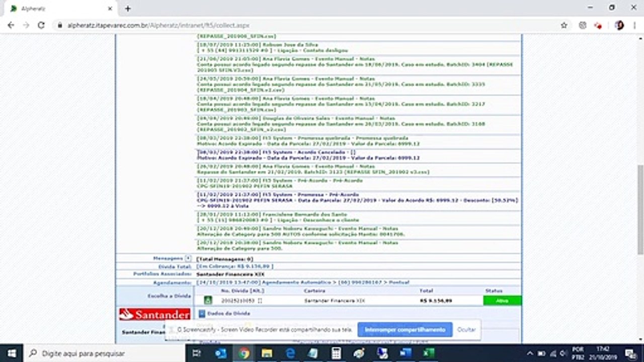Image resolution: width=644 pixels, height=362 pixels.
Task: Select the green debt icon for 2002521005
Action: coord(208,300)
